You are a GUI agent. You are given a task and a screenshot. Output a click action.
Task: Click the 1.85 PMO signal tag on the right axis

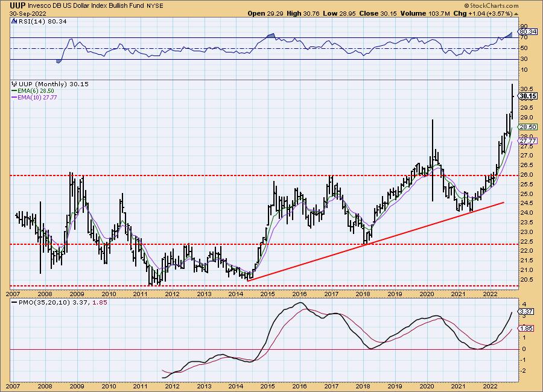526,328
